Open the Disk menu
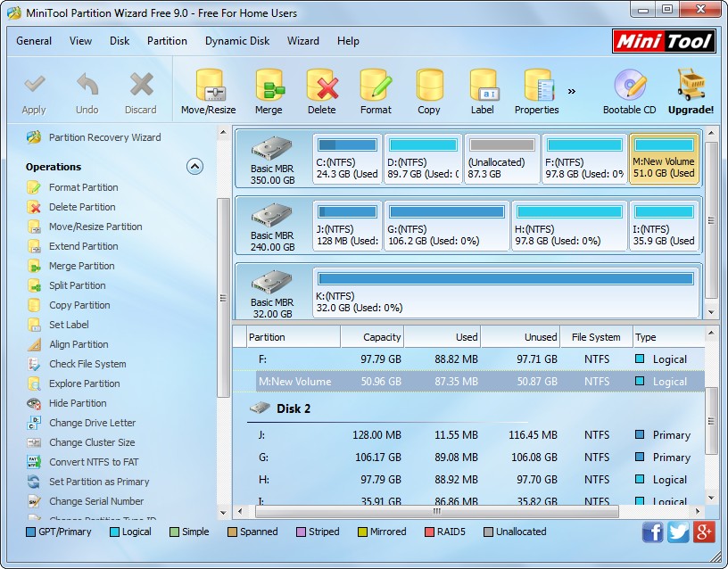This screenshot has width=728, height=569. [120, 41]
